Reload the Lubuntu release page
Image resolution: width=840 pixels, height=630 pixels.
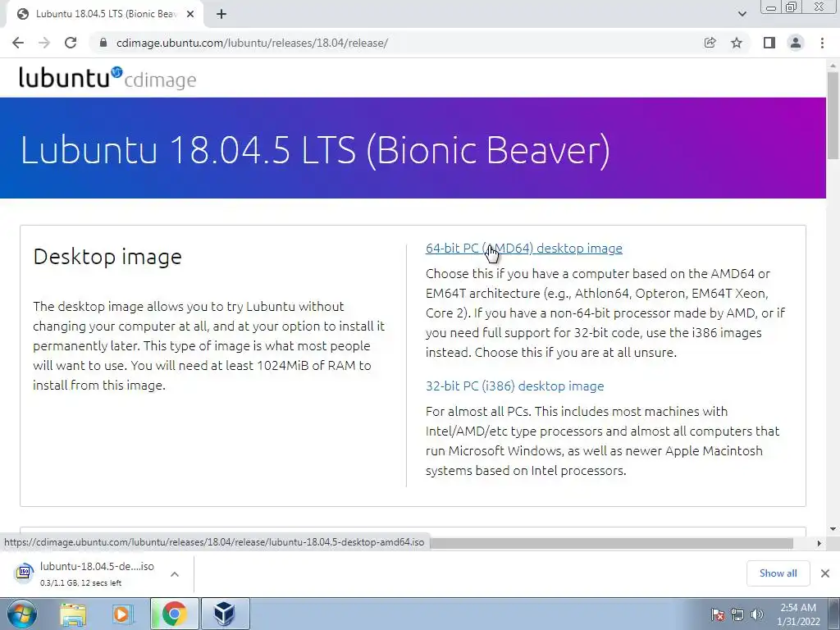(71, 43)
